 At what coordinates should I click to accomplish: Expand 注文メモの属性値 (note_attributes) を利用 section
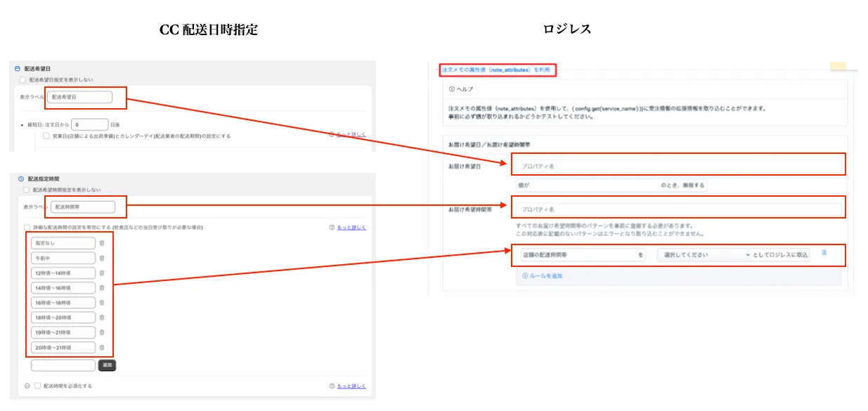coord(495,70)
